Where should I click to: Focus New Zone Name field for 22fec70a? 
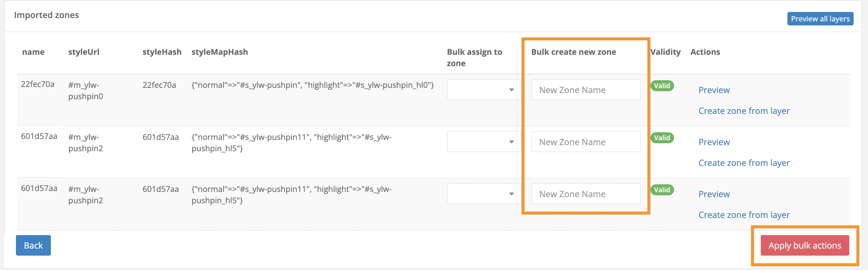[x=585, y=90]
